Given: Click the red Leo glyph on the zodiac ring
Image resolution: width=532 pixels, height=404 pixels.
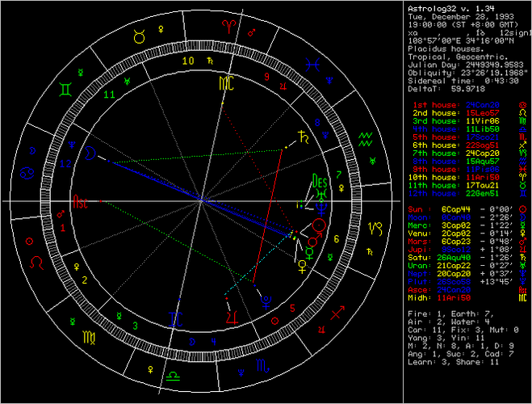Looking at the screenshot, I should pos(36,263).
